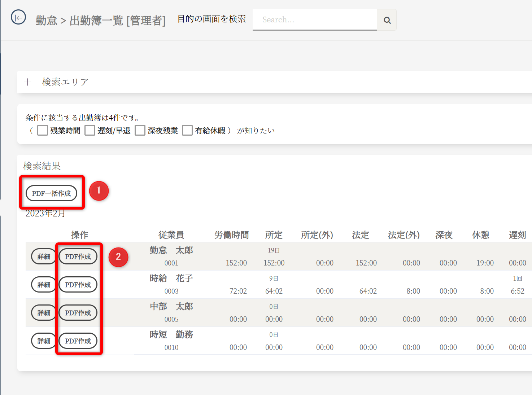
Task: Focus the Search... input field
Action: point(314,20)
